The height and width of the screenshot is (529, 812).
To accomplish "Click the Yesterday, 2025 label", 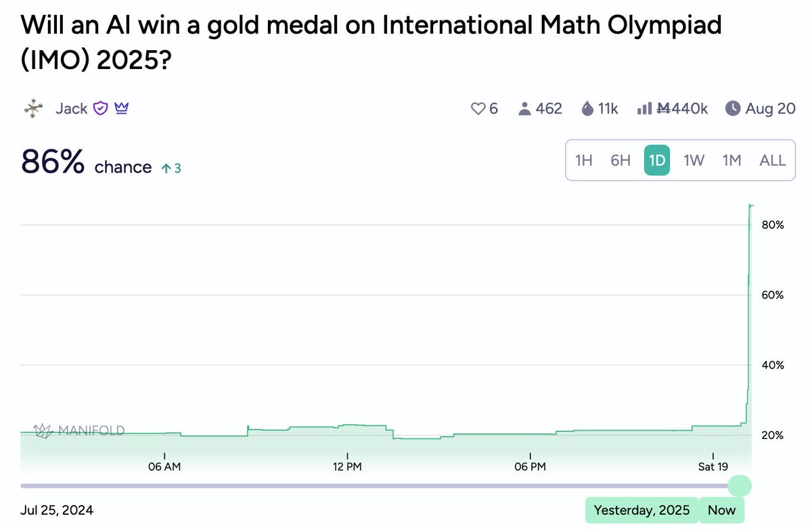I will [642, 510].
